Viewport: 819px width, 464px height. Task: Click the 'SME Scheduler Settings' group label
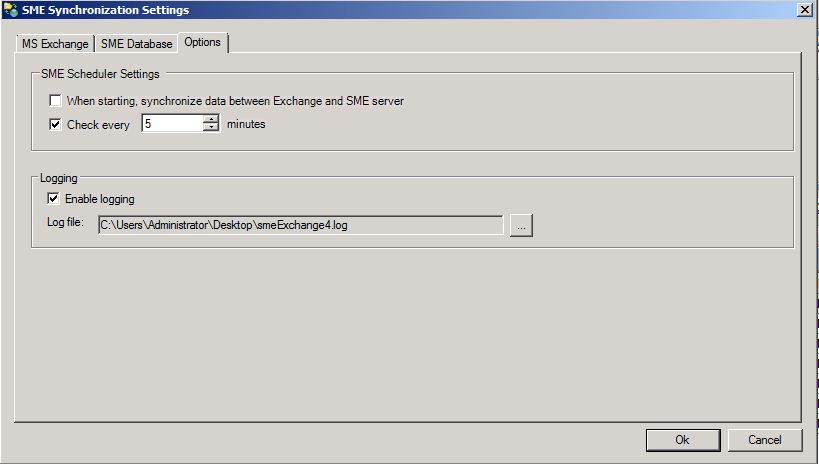tap(100, 74)
